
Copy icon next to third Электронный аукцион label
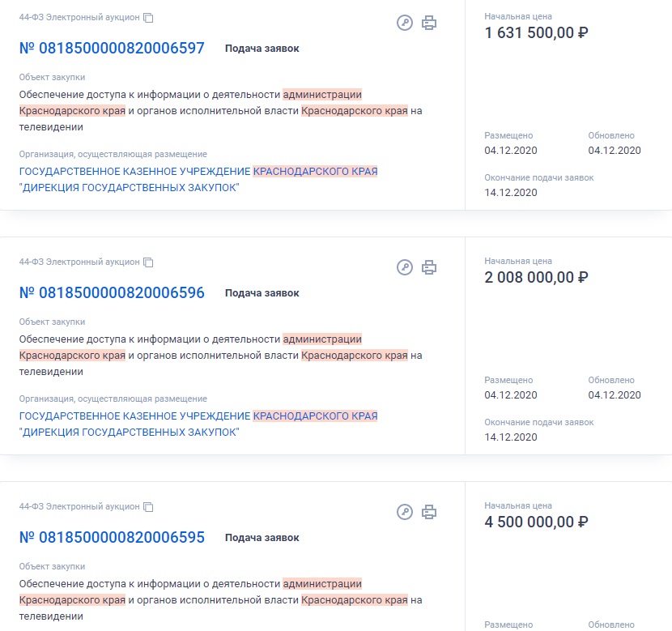[x=148, y=507]
